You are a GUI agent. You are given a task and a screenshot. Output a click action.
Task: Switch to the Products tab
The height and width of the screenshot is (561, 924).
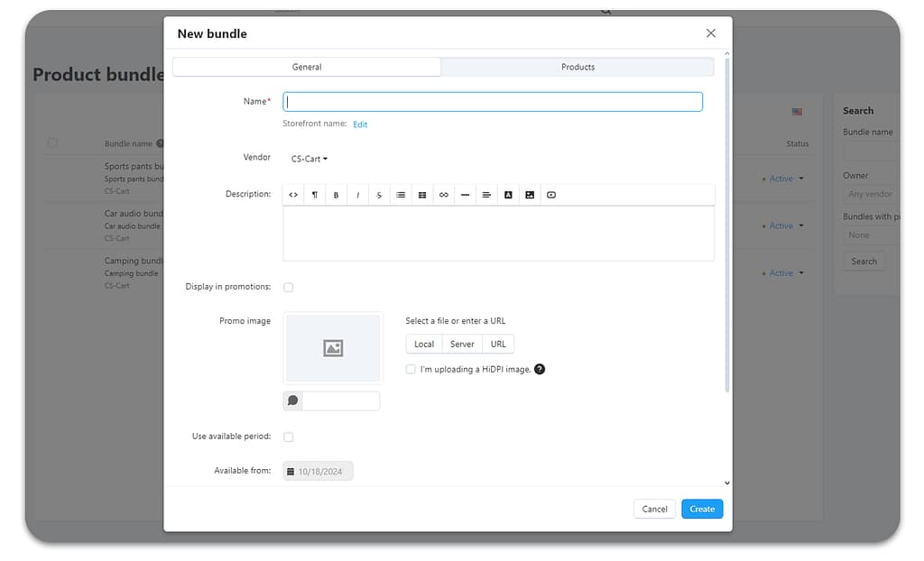tap(577, 67)
